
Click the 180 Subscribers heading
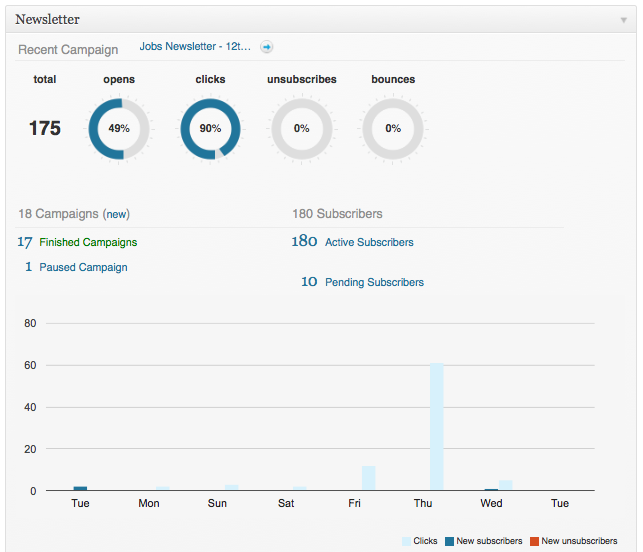pos(337,214)
